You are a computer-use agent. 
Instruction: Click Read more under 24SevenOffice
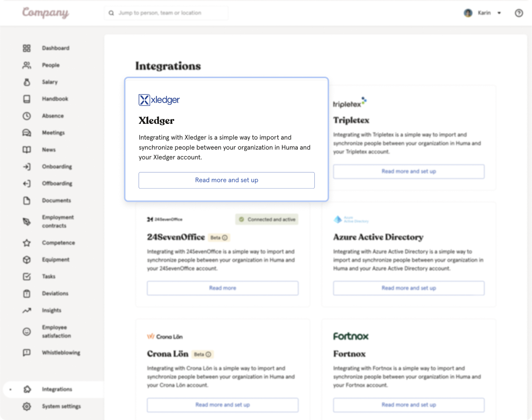(223, 288)
